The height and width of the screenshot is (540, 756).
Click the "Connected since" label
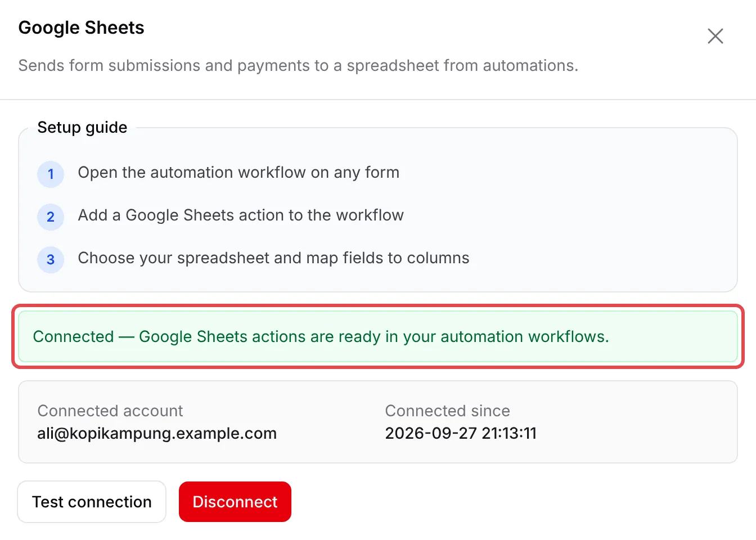tap(447, 411)
